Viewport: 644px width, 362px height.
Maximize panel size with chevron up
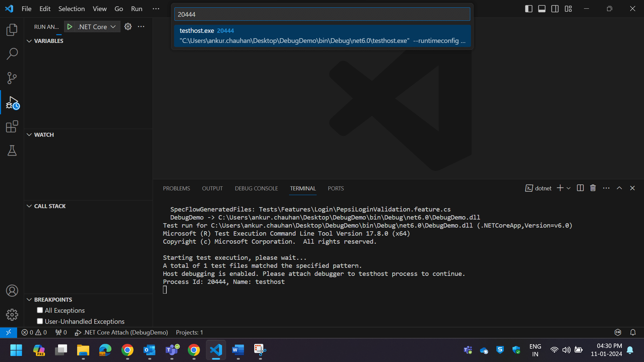coord(620,188)
